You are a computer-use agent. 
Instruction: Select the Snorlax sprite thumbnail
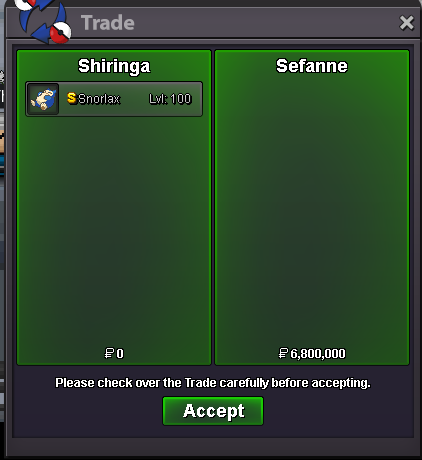(x=43, y=99)
